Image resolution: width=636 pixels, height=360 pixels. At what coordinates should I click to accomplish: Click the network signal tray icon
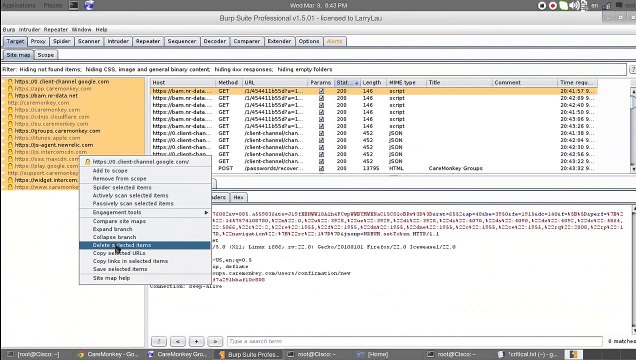607,6
